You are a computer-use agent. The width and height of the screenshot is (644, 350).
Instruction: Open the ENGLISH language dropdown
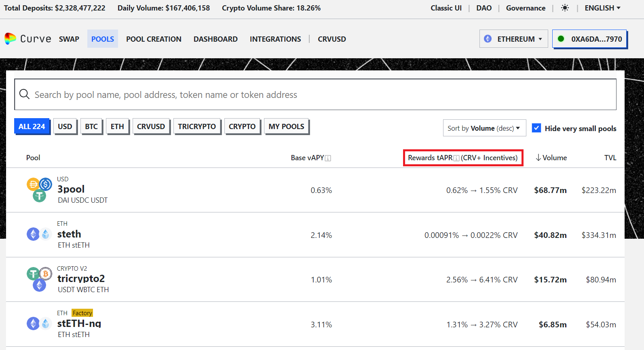click(602, 8)
